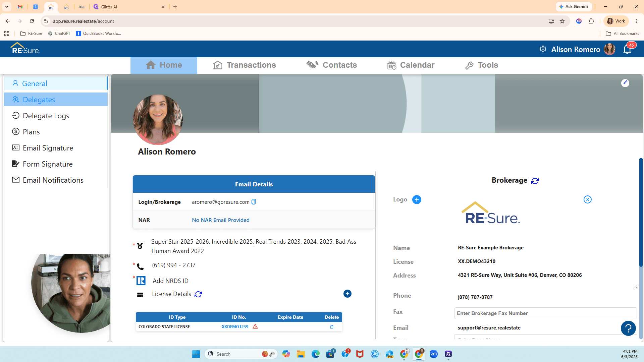The image size is (644, 362).
Task: Select General in the sidebar
Action: click(56, 83)
